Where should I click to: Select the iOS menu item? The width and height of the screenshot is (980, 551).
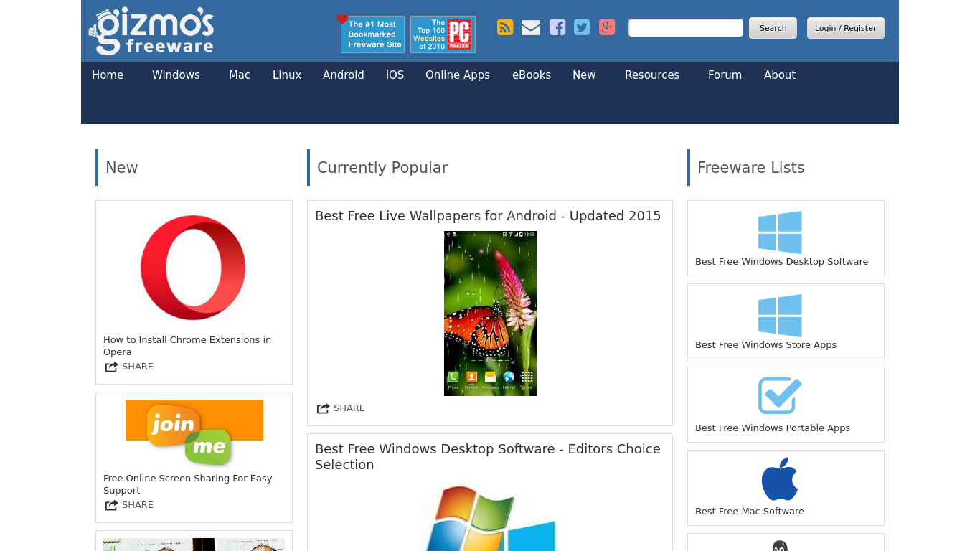click(x=395, y=75)
